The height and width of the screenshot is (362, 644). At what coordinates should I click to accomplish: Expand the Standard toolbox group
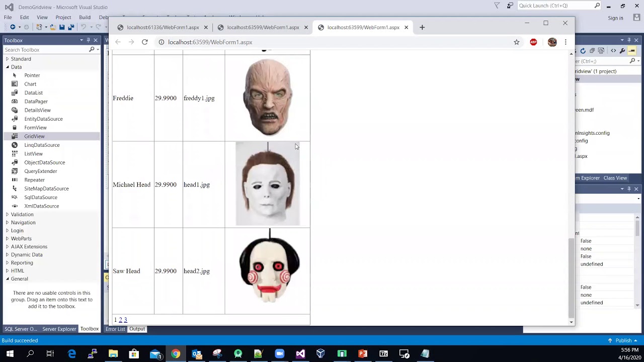pos(7,59)
